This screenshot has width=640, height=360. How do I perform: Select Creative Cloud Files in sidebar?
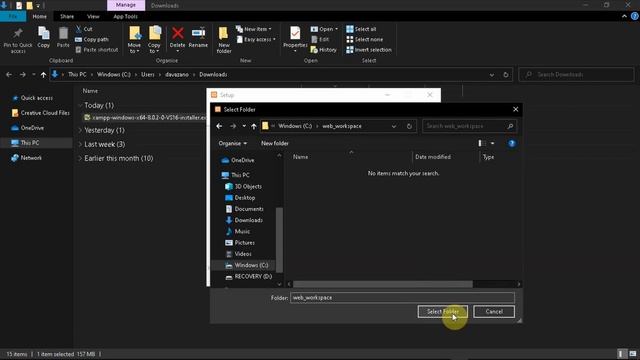coord(45,113)
